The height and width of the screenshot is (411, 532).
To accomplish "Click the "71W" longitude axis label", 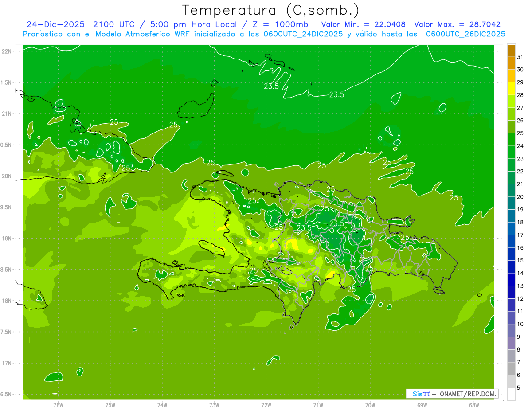I will pyautogui.click(x=318, y=405).
